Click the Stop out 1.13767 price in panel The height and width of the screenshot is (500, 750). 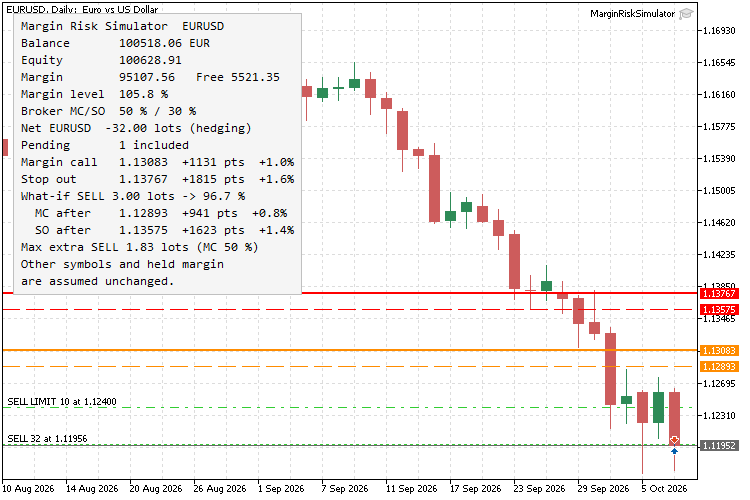click(x=143, y=179)
